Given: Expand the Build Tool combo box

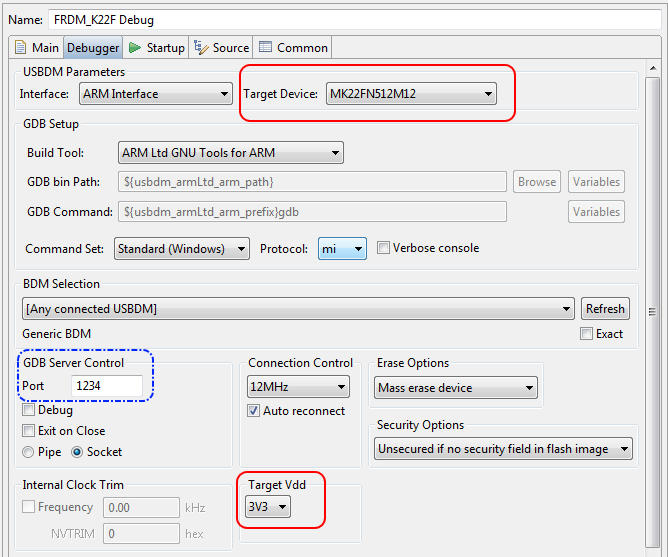Looking at the screenshot, I should (x=230, y=153).
